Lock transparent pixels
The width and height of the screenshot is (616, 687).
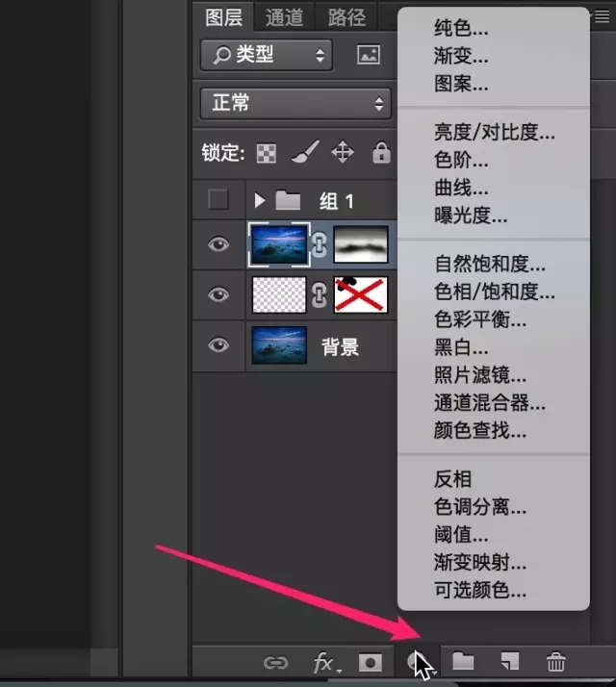[x=266, y=153]
